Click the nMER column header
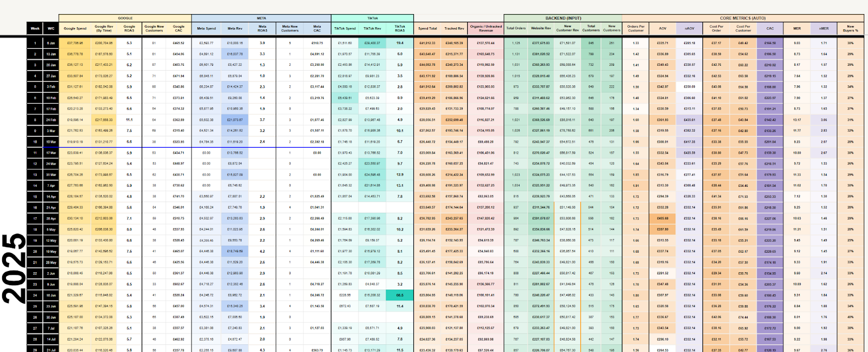This screenshot has width=868, height=352. [824, 28]
